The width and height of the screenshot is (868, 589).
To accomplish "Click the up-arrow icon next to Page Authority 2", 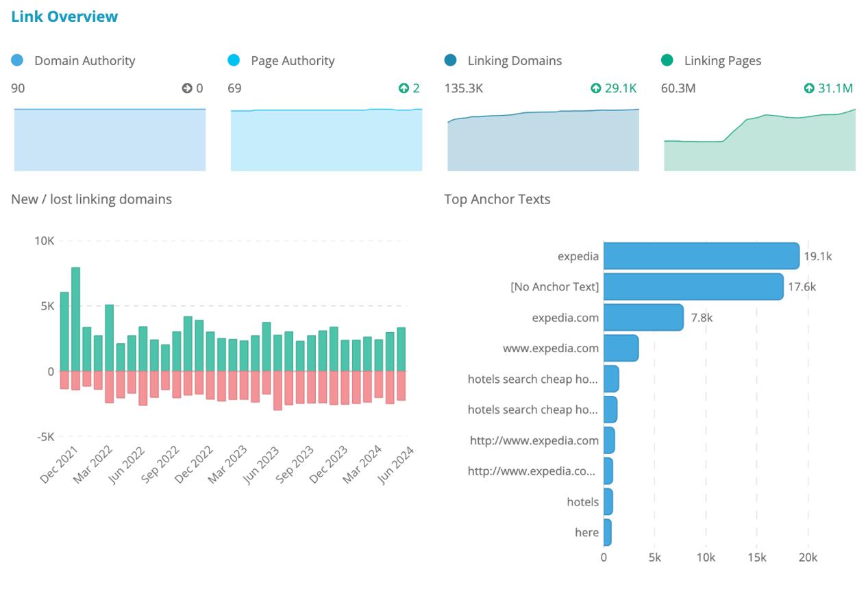I will point(404,88).
